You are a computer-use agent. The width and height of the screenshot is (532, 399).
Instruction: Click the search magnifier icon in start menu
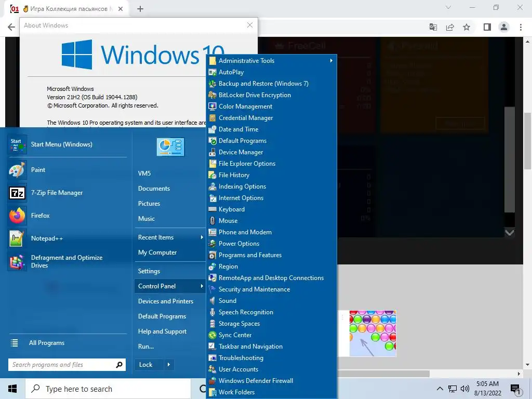point(119,365)
